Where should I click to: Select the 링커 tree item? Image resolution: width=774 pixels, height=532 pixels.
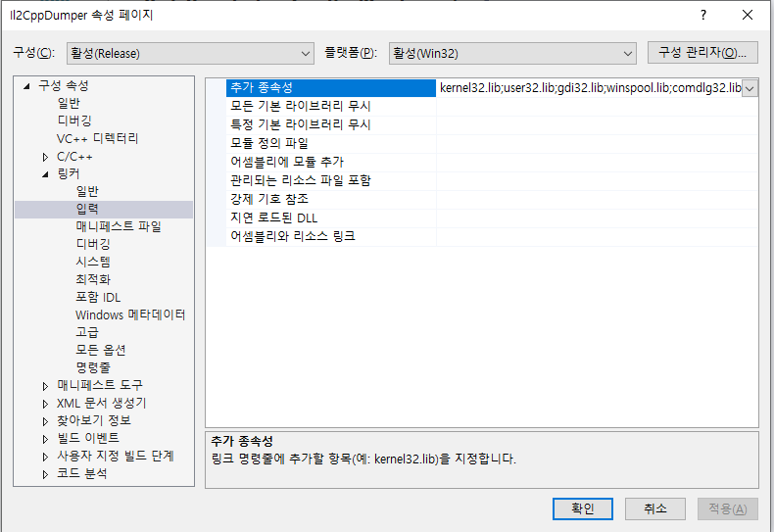click(69, 173)
